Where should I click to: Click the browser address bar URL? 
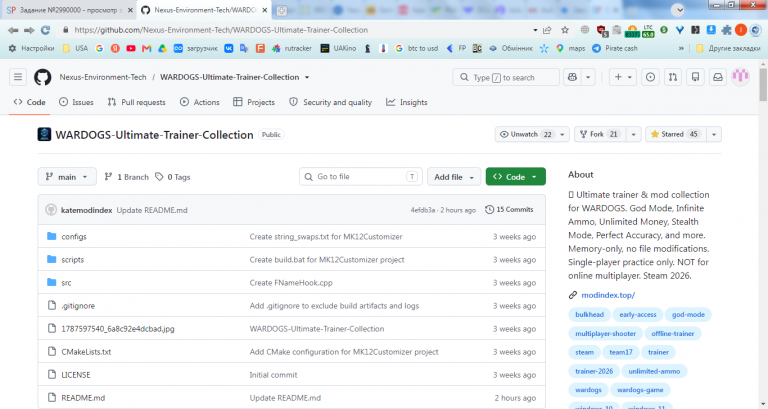click(x=221, y=30)
